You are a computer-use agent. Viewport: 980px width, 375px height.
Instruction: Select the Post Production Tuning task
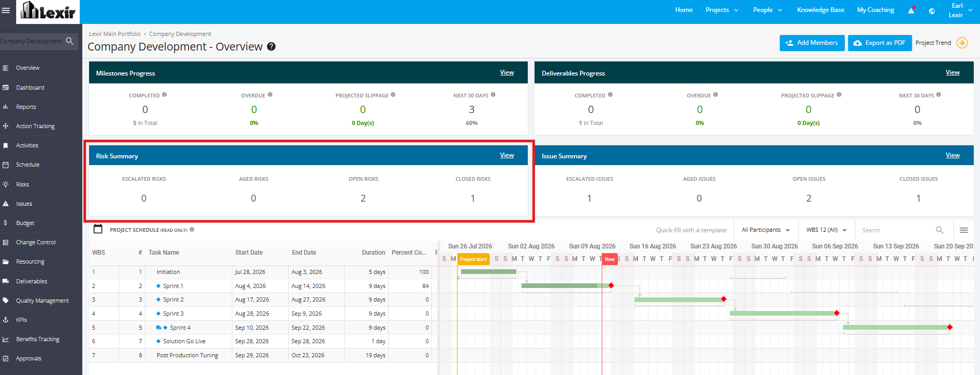pyautogui.click(x=187, y=355)
